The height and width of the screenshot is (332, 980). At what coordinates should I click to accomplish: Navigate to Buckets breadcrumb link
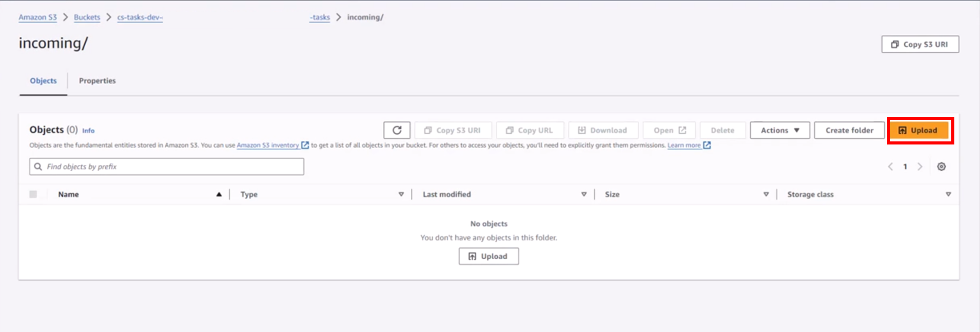(x=87, y=17)
